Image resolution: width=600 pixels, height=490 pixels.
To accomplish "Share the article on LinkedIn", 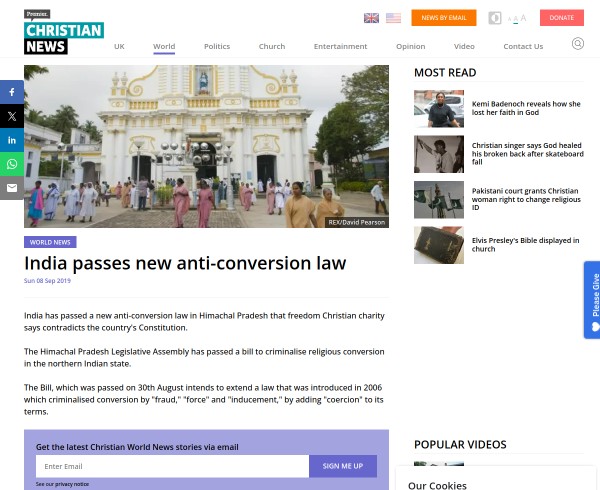I will pos(12,140).
